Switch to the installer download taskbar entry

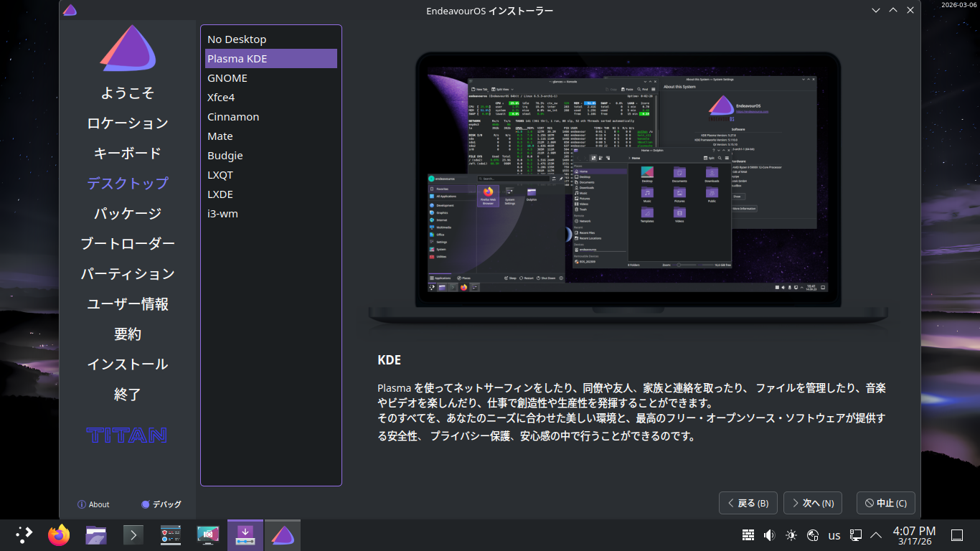[x=245, y=535]
